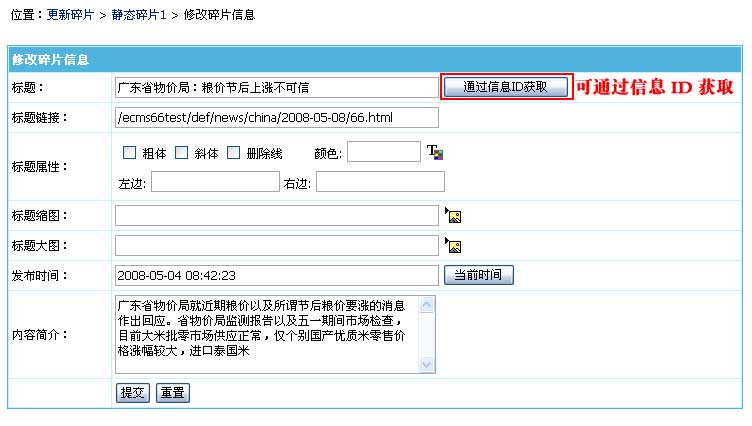The width and height of the screenshot is (752, 426).
Task: Enable the 粗体 checkbox
Action: (x=129, y=153)
